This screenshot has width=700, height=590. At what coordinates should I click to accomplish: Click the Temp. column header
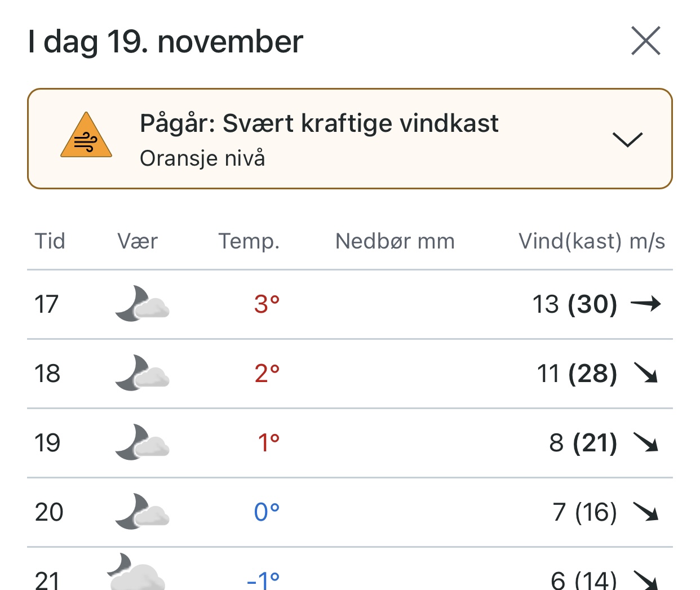pos(249,241)
